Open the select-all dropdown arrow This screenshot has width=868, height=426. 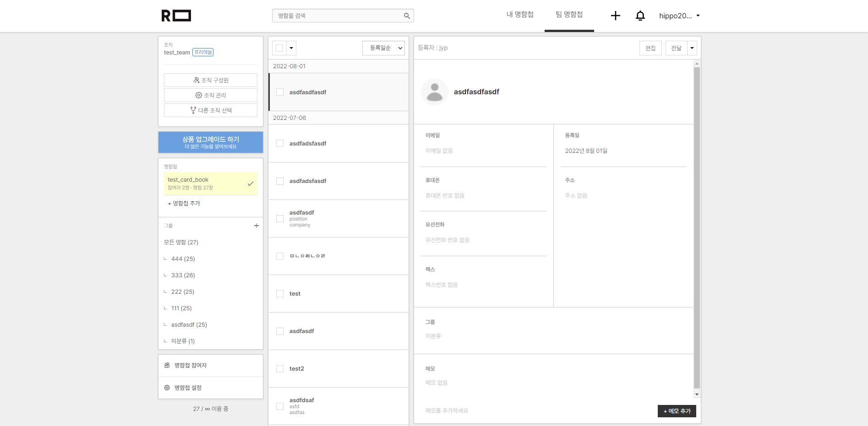(x=291, y=48)
